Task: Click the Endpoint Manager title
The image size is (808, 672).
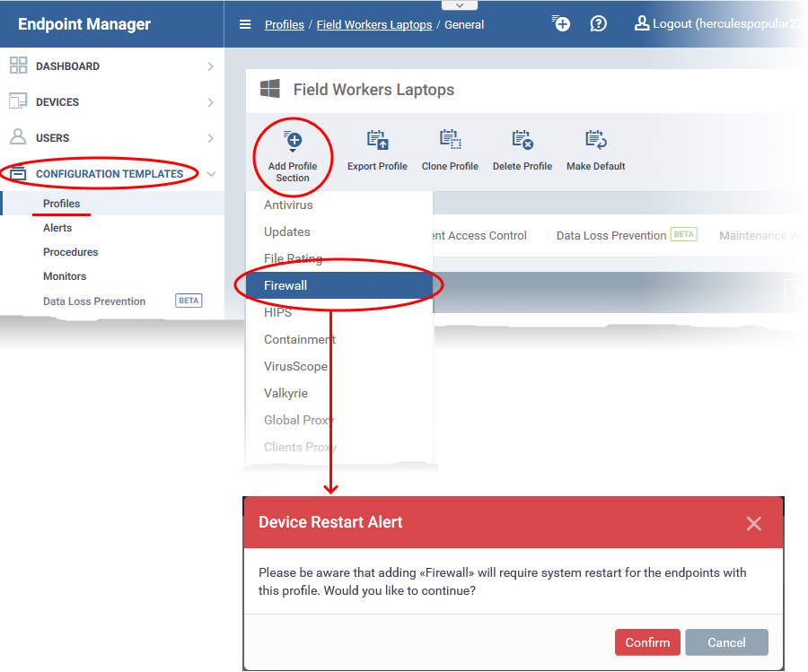Action: pyautogui.click(x=84, y=24)
